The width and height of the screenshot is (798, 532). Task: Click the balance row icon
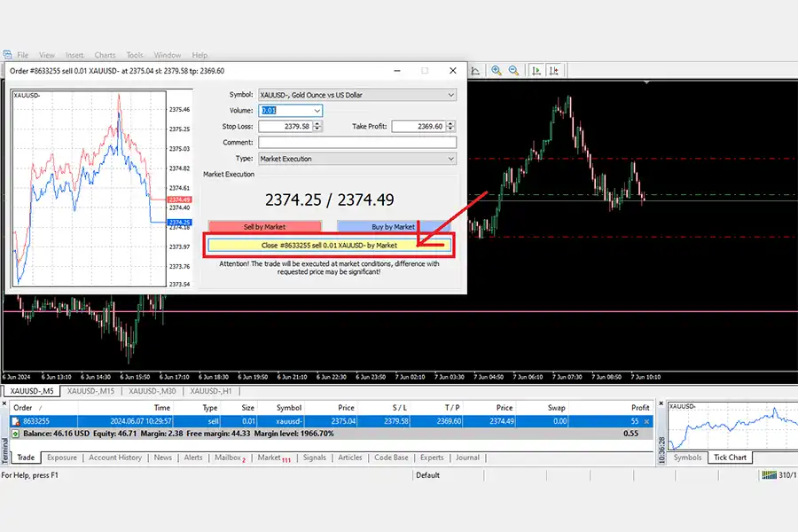click(16, 434)
